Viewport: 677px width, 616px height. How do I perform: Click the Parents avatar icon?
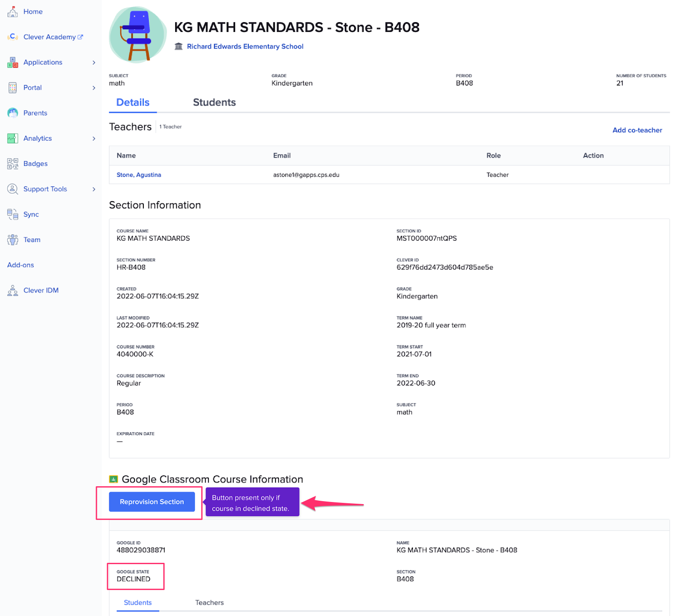[13, 113]
